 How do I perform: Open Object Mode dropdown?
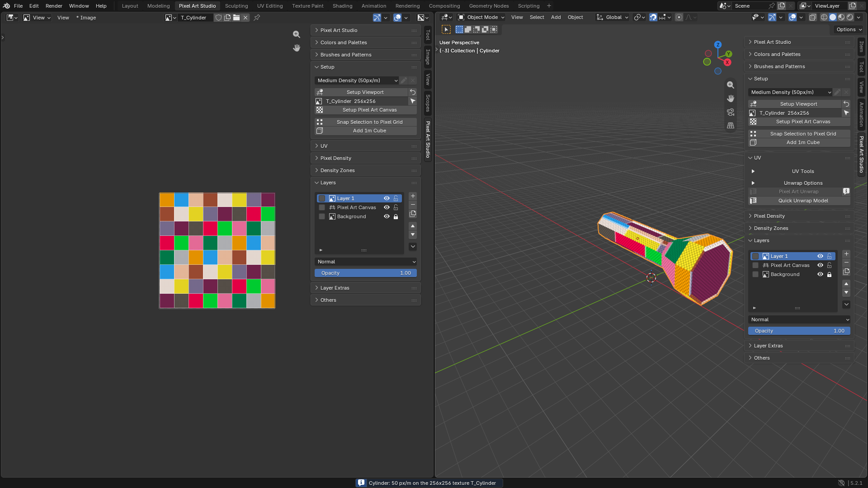point(481,17)
